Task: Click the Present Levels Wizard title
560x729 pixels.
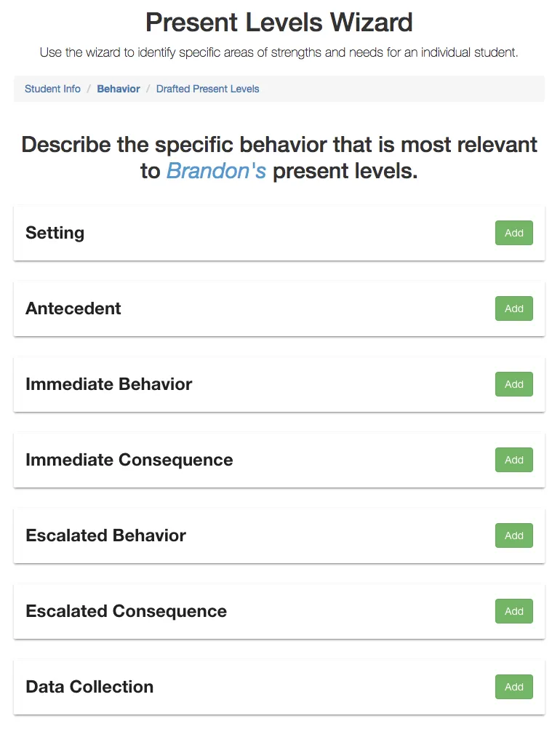Action: coord(279,22)
